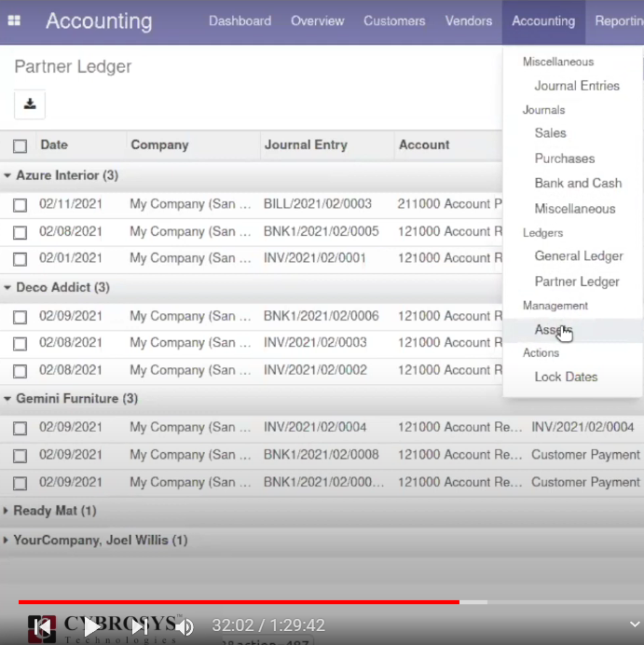Check the row for BILL/2021/02/0003
This screenshot has height=645, width=644.
20,204
